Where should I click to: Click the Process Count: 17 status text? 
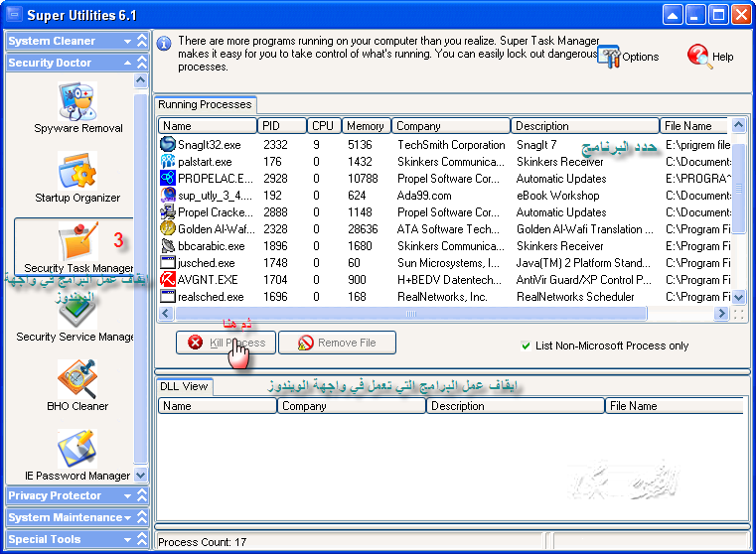point(202,542)
